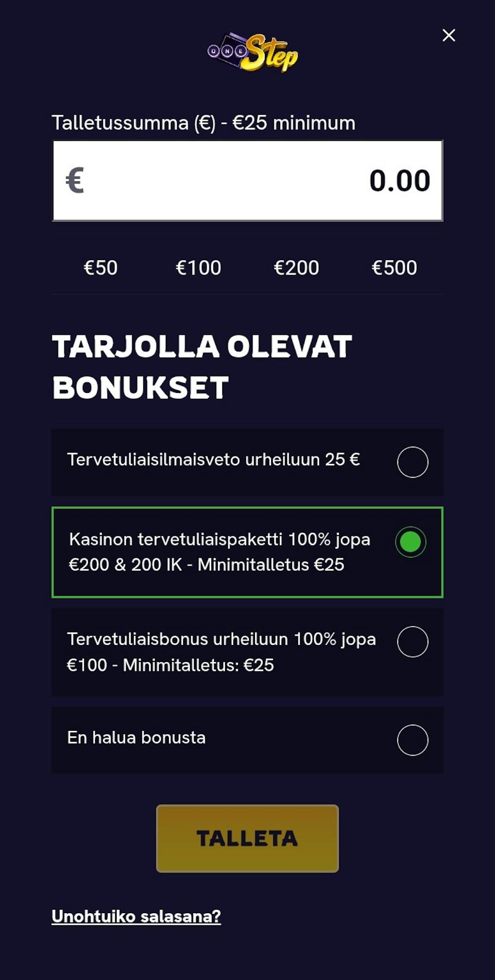Click the En halua bonusta option text
Image resolution: width=495 pixels, height=980 pixels.
pyautogui.click(x=136, y=738)
